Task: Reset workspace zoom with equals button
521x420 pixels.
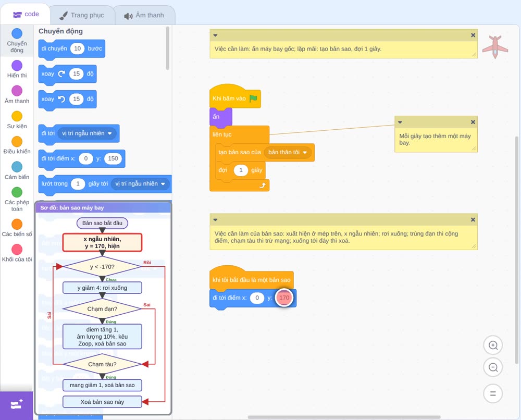Action: [x=493, y=394]
